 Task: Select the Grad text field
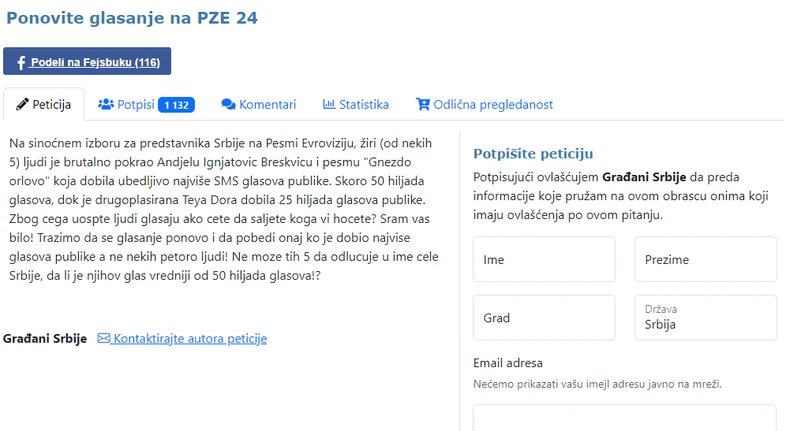544,318
